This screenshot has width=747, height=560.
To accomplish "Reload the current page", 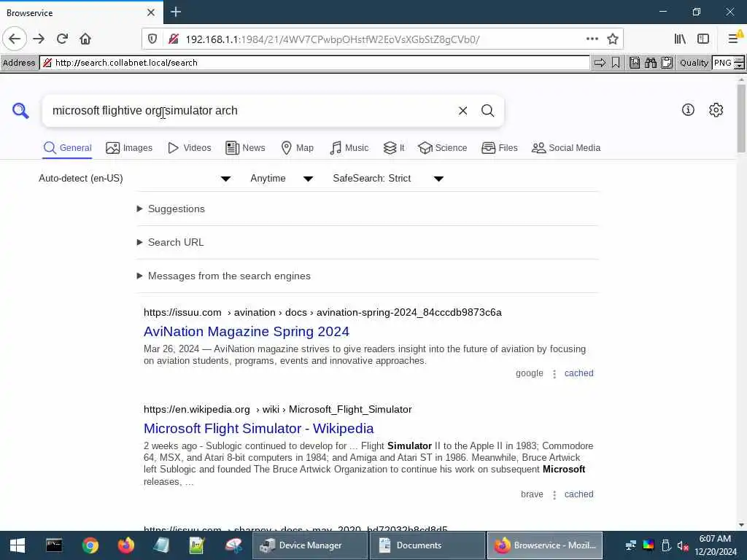I will 62,39.
